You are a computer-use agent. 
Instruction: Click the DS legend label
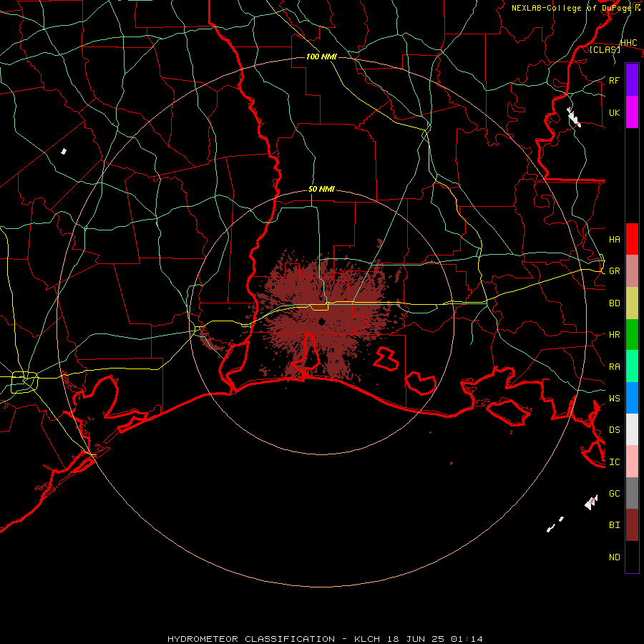614,429
